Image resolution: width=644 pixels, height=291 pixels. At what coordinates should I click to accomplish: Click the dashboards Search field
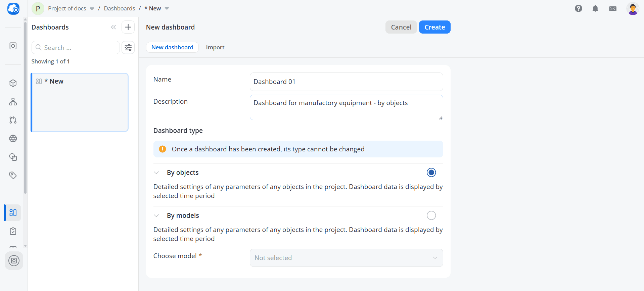pos(76,48)
